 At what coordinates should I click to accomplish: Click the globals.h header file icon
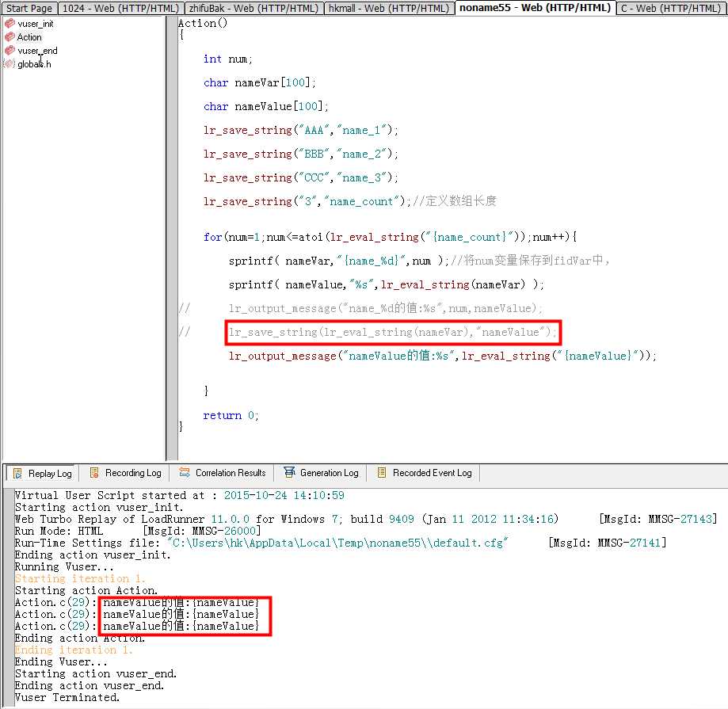[10, 63]
